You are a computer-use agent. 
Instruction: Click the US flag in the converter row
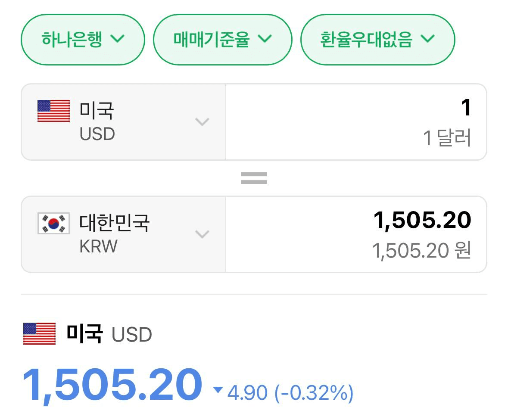(x=53, y=111)
